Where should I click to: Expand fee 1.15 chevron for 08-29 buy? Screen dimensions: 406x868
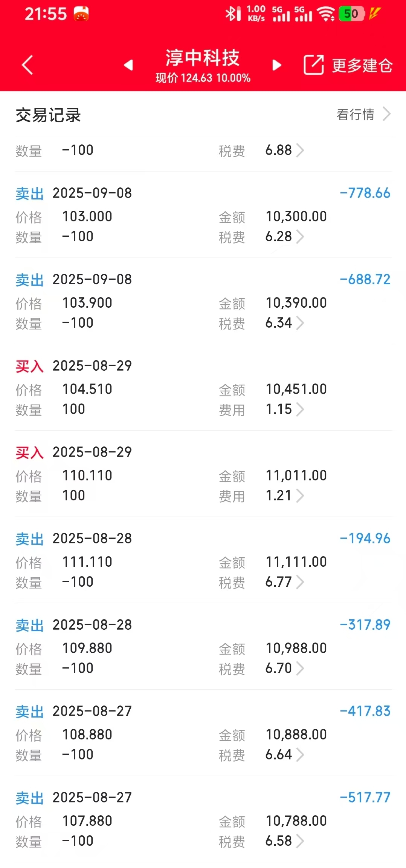tap(300, 409)
